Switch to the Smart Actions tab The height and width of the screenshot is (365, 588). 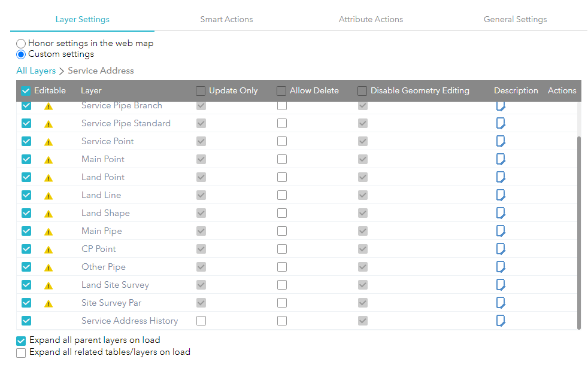(226, 19)
